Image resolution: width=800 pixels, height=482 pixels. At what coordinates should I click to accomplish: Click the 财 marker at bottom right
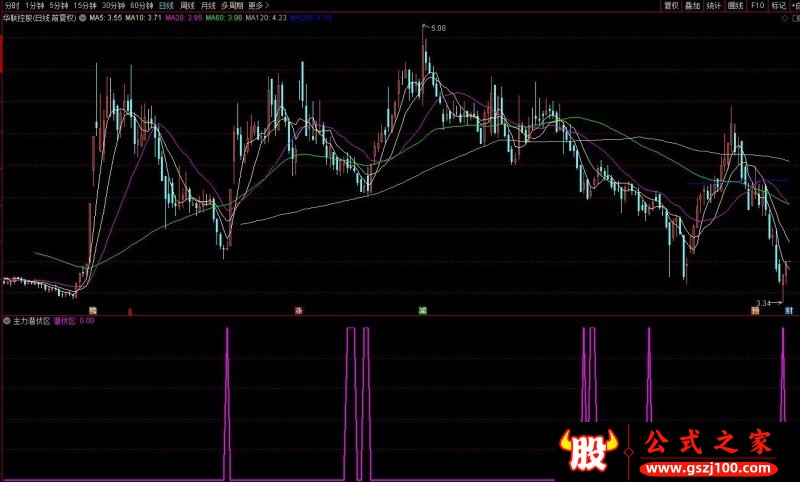(789, 311)
